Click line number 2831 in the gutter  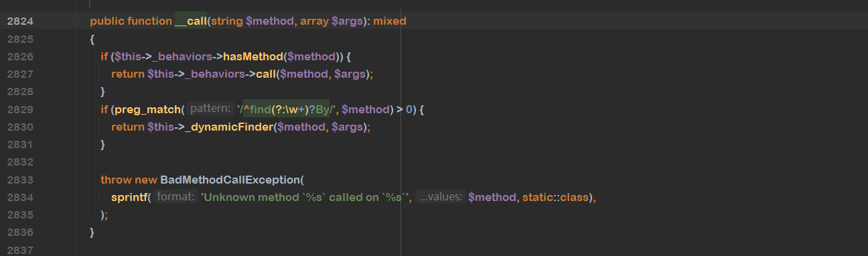20,144
